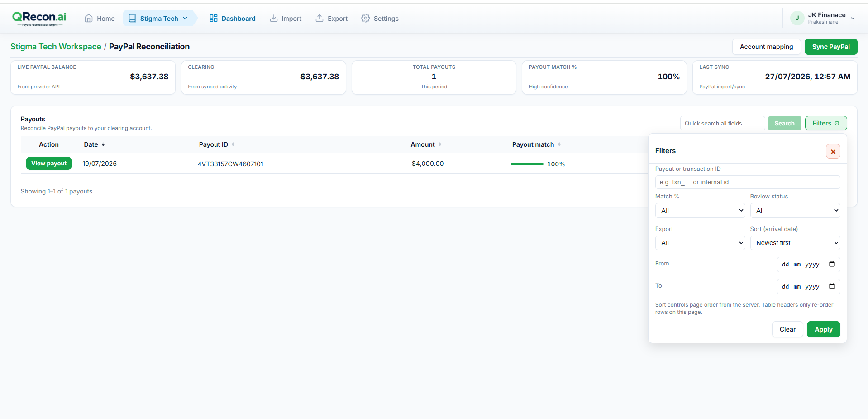Viewport: 868px width, 419px height.
Task: Click the 100% payout match progress bar
Action: [527, 164]
